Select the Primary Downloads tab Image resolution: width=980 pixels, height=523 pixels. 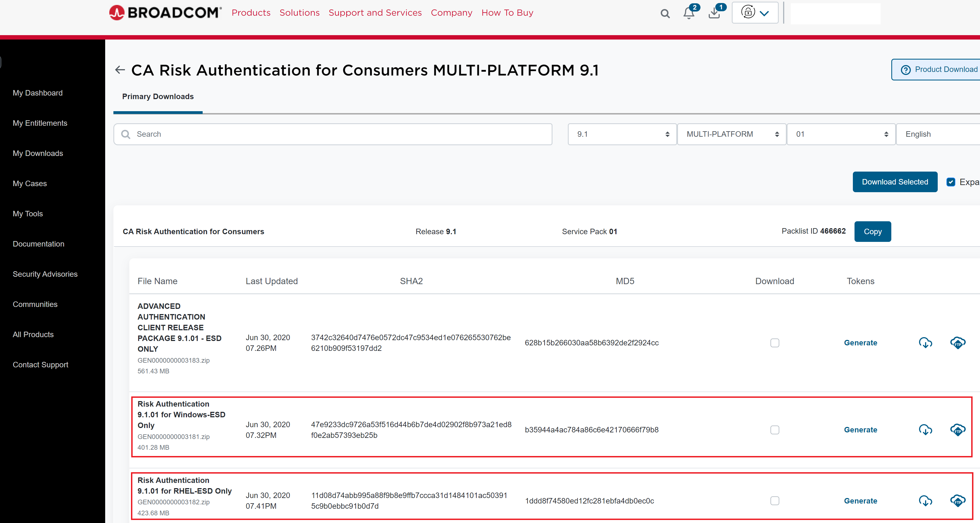158,97
